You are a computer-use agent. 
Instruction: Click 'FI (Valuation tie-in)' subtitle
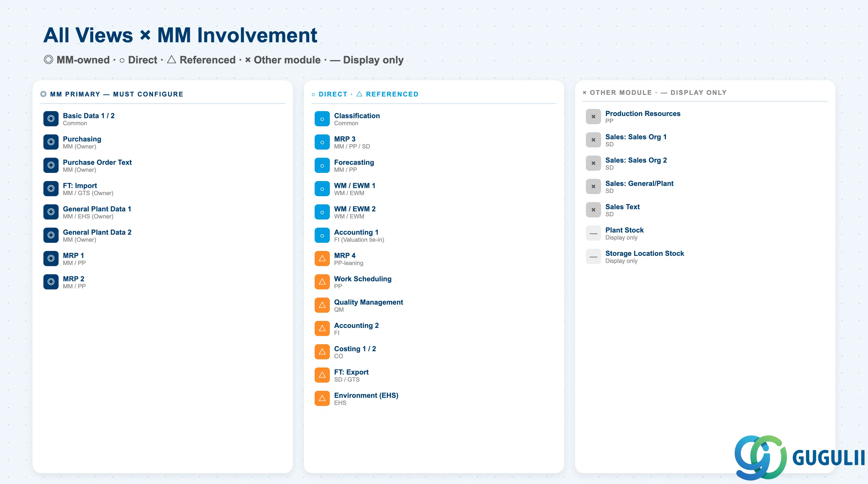tap(359, 240)
